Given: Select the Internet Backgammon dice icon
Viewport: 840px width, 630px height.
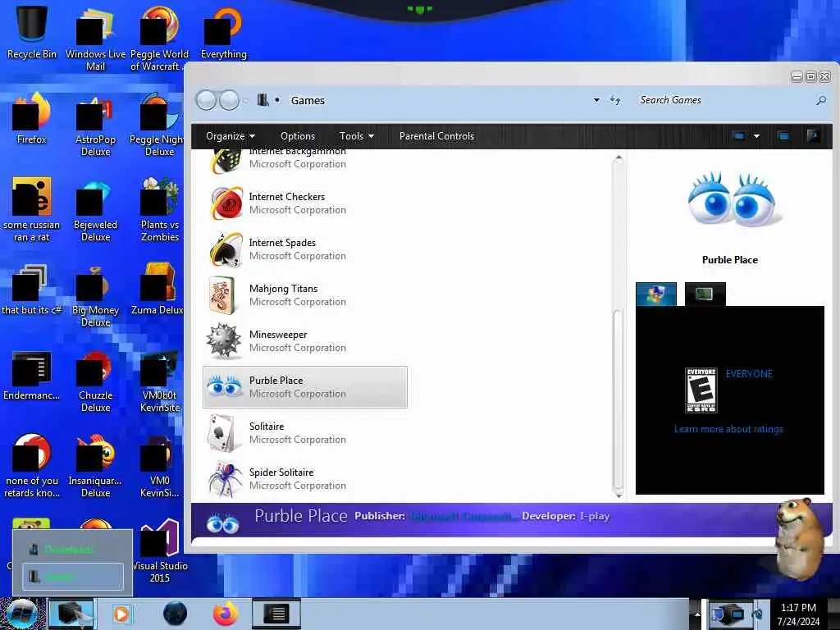Looking at the screenshot, I should click(x=225, y=162).
